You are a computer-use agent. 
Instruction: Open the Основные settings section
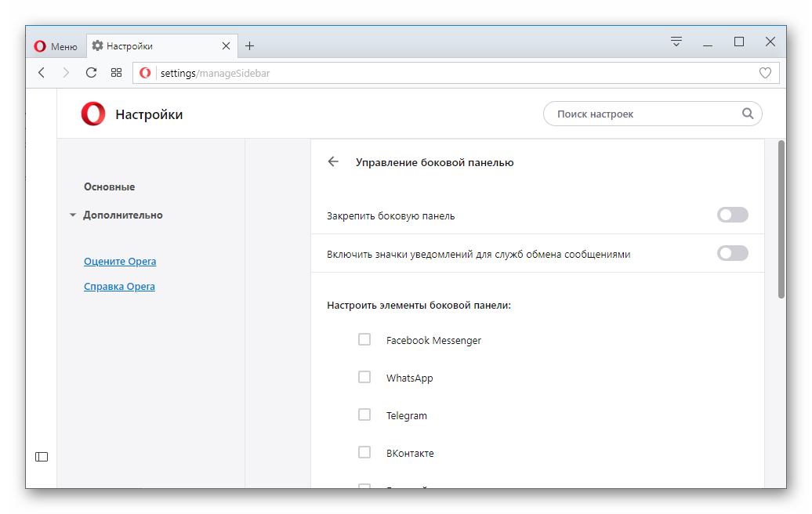tap(109, 186)
